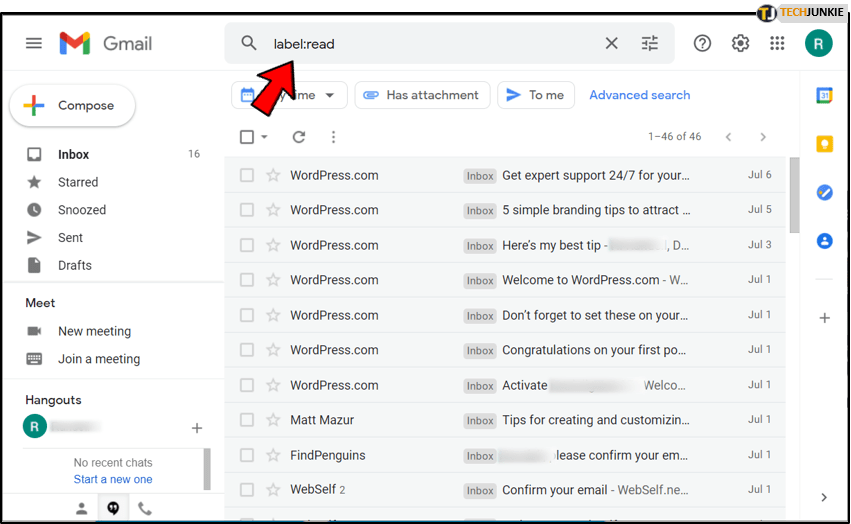Open the More options three-dot menu

333,137
